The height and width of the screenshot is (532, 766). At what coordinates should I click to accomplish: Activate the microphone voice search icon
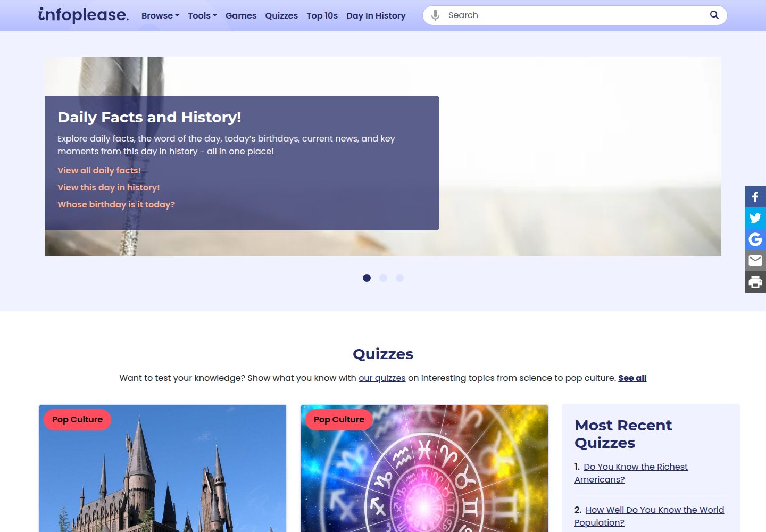tap(435, 15)
